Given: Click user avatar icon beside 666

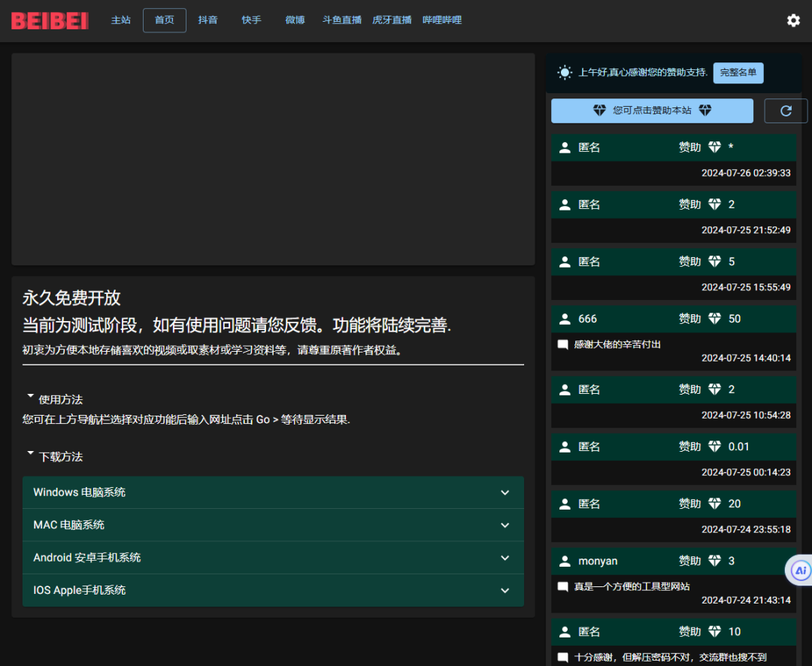Looking at the screenshot, I should coord(565,319).
